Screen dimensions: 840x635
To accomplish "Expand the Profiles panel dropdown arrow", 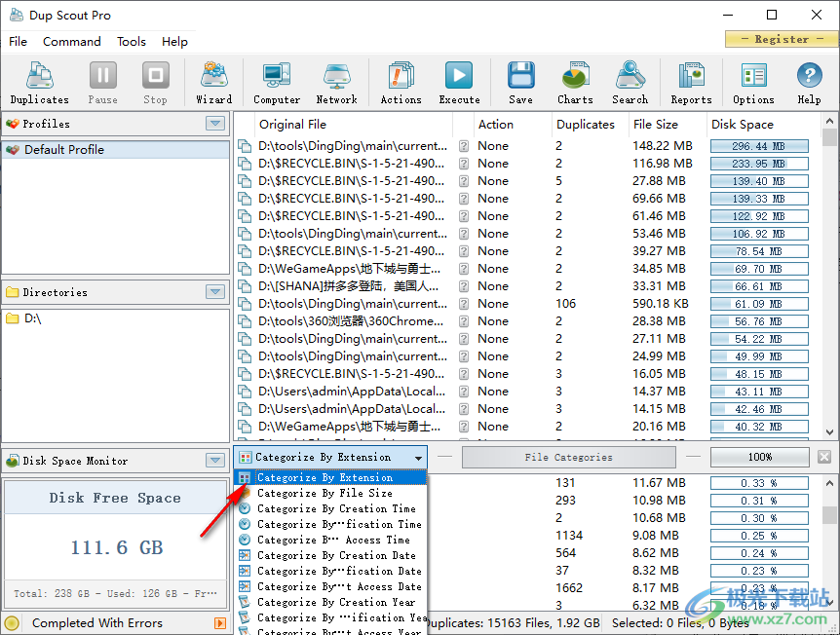I will (x=215, y=124).
